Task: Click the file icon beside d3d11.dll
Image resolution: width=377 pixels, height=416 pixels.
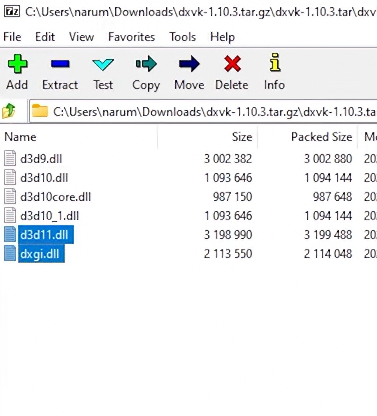Action: 10,234
